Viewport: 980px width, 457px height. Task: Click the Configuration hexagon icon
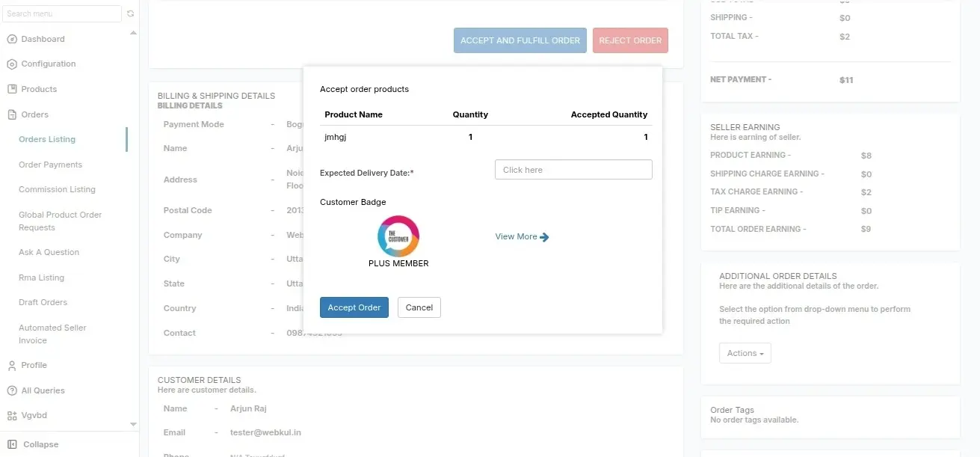pos(12,64)
